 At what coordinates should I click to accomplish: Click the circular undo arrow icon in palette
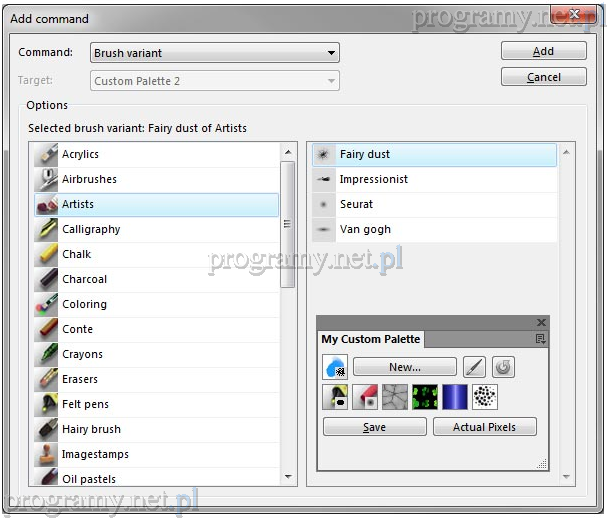(503, 367)
